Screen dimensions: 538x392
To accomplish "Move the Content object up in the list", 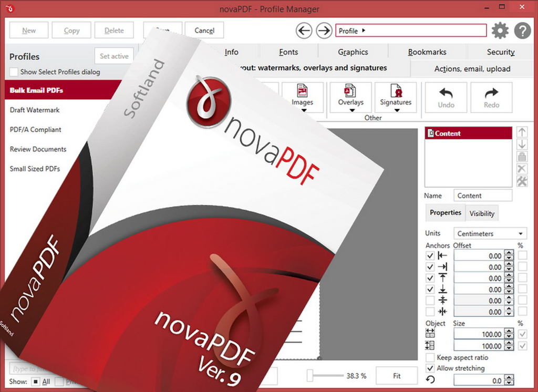I will coord(522,132).
